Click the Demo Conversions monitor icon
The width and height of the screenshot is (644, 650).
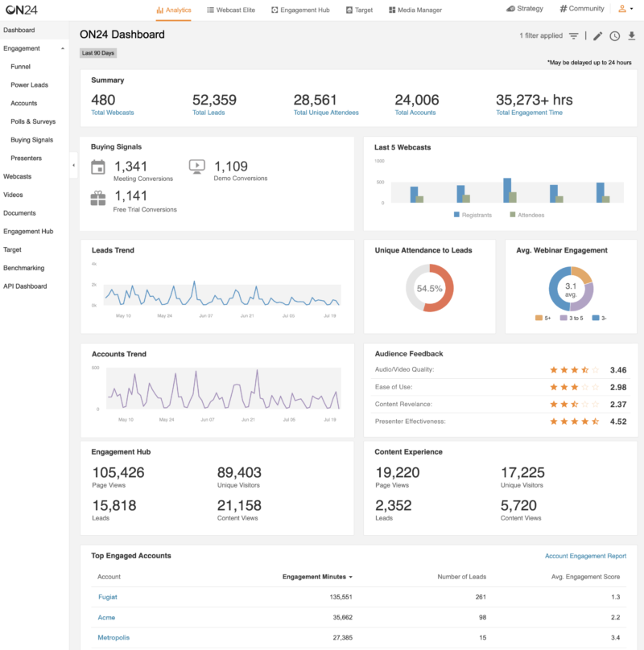[196, 167]
